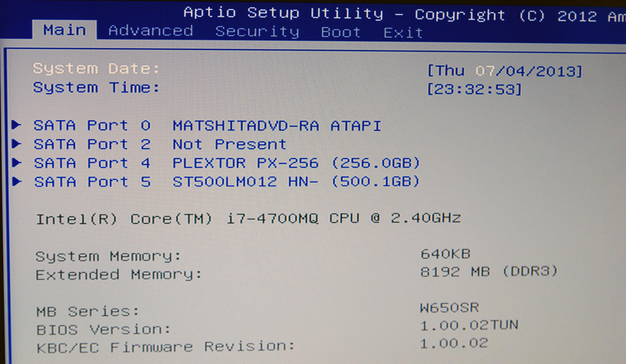Click the System Time label

point(96,88)
